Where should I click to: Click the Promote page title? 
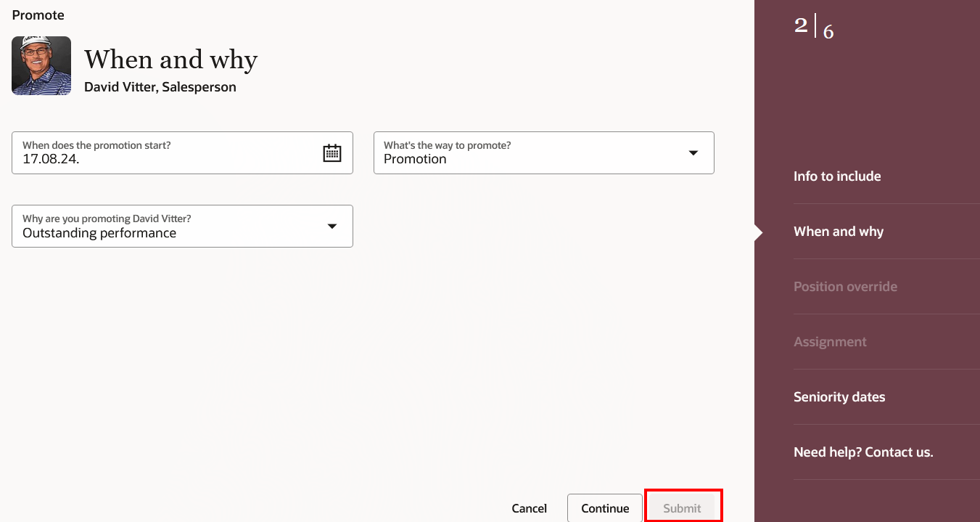point(38,15)
